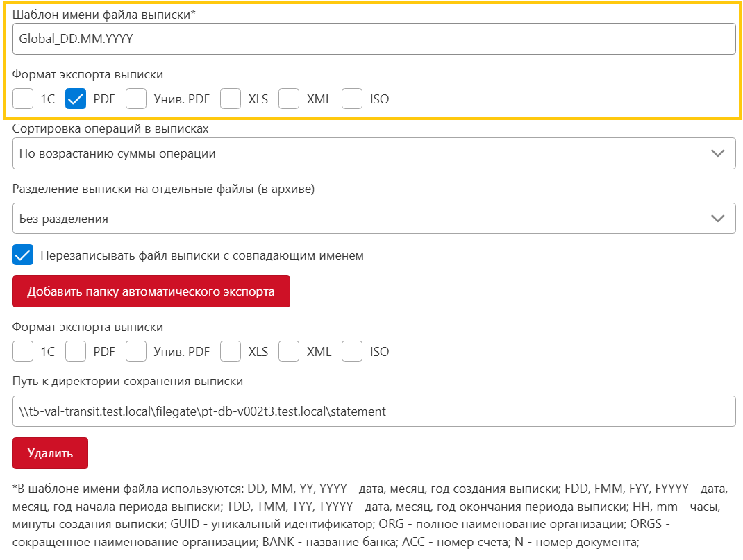
Task: Check Унив. PDF in the auto-export folder section
Action: click(x=136, y=351)
